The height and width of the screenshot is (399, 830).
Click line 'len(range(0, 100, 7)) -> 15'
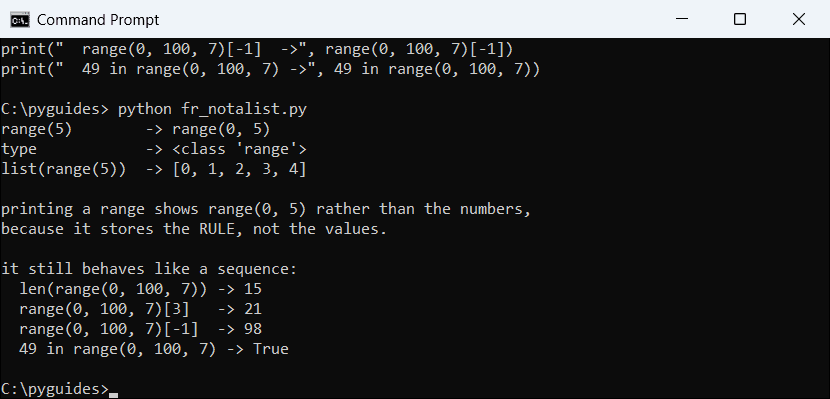[140, 289]
